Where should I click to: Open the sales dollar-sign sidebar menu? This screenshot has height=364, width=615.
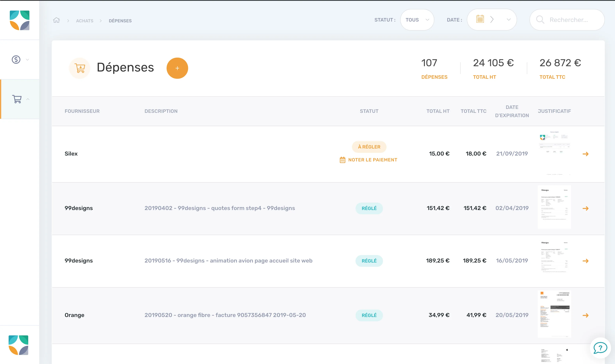[x=16, y=60]
